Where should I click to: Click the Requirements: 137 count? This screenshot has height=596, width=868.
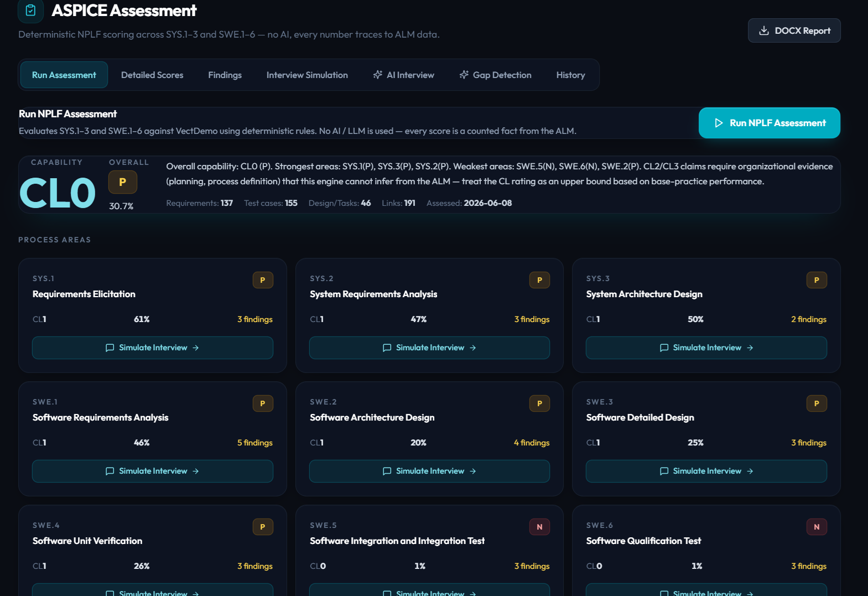coord(200,203)
